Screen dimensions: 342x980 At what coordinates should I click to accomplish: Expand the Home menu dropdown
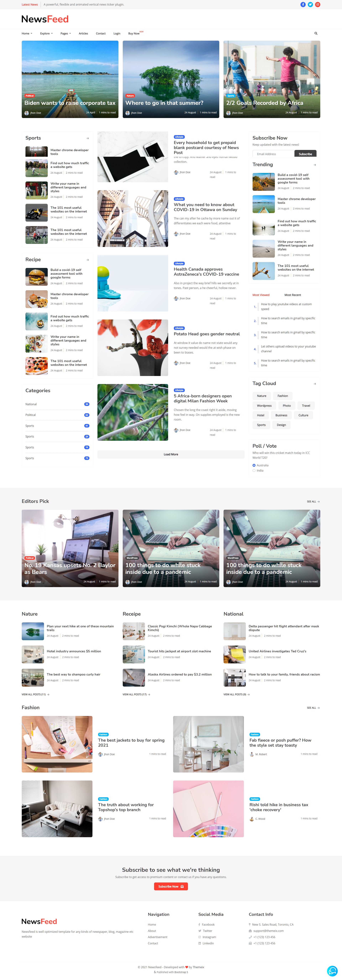[27, 34]
